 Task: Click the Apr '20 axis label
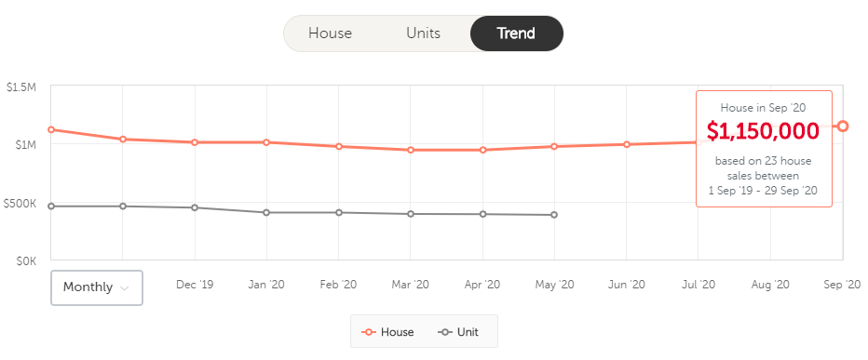[x=482, y=285]
